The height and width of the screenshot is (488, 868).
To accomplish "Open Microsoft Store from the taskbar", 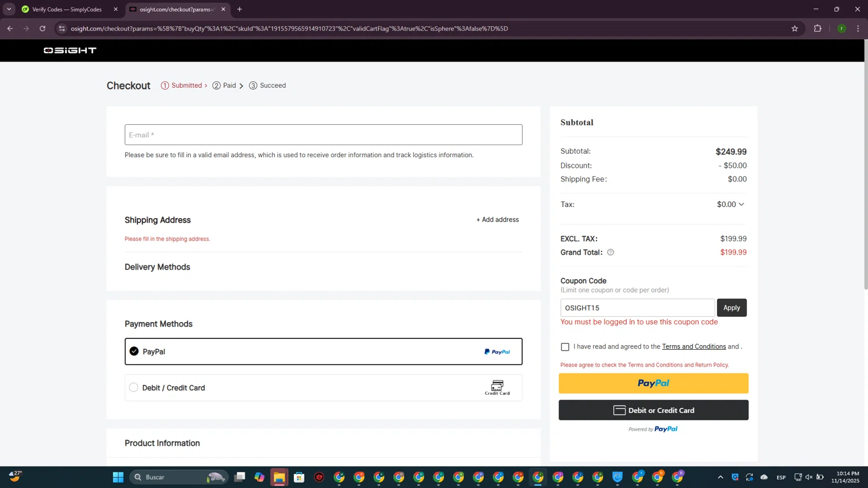I will tap(299, 477).
